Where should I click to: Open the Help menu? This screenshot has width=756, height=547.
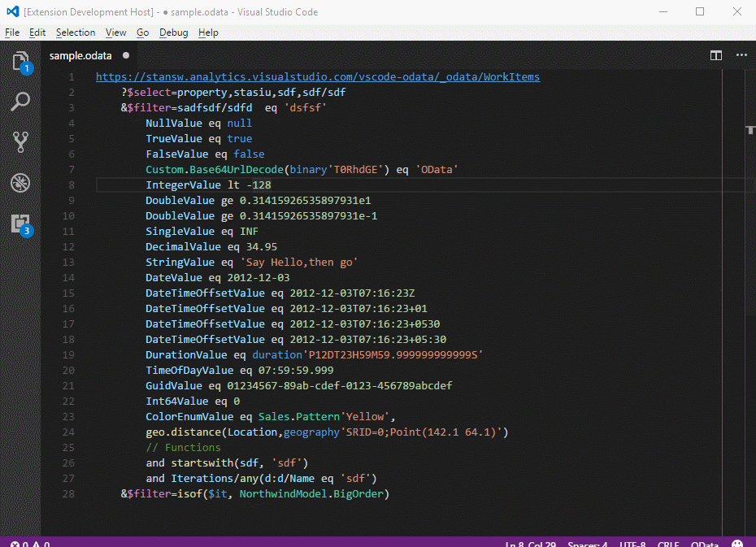[x=208, y=32]
